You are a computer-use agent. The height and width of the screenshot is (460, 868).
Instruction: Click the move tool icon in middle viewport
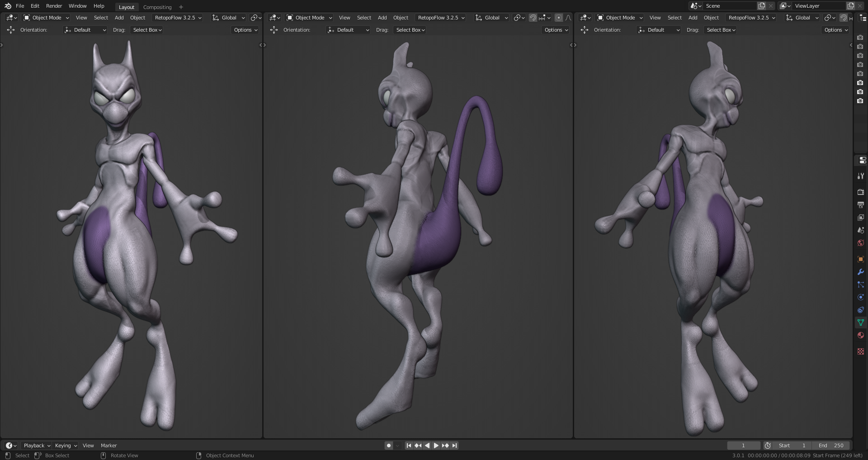pyautogui.click(x=274, y=30)
